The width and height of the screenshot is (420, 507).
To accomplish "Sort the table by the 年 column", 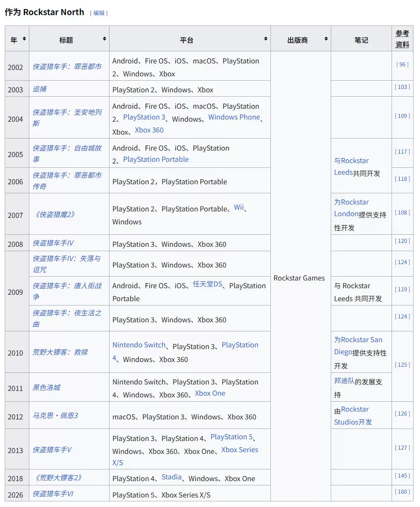I will coord(24,38).
